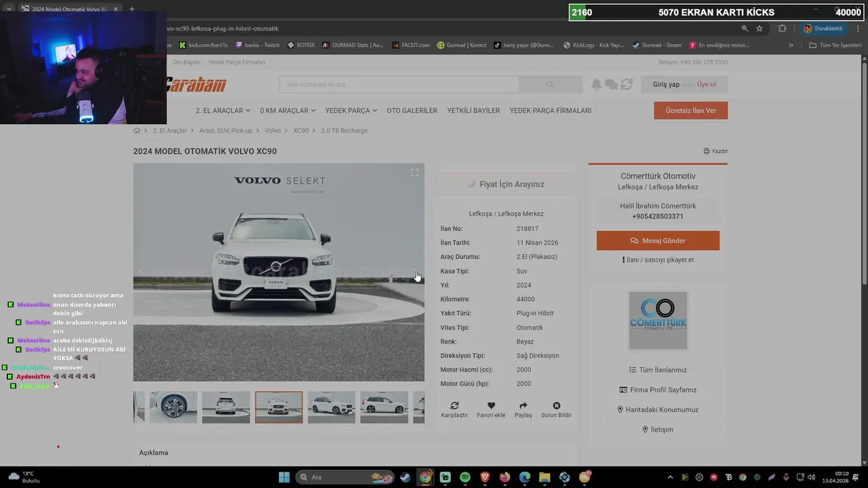Open Microsoft Edge from the taskbar
Image resolution: width=868 pixels, height=488 pixels.
[525, 477]
